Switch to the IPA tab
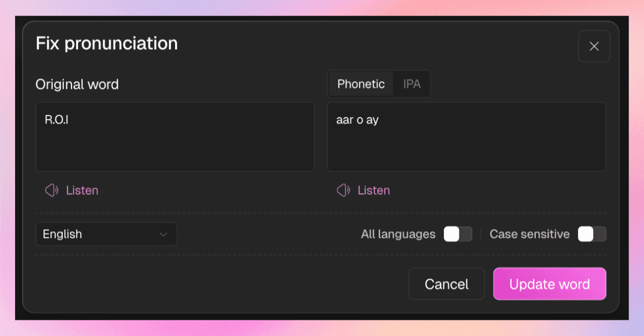The image size is (644, 336). pyautogui.click(x=412, y=84)
